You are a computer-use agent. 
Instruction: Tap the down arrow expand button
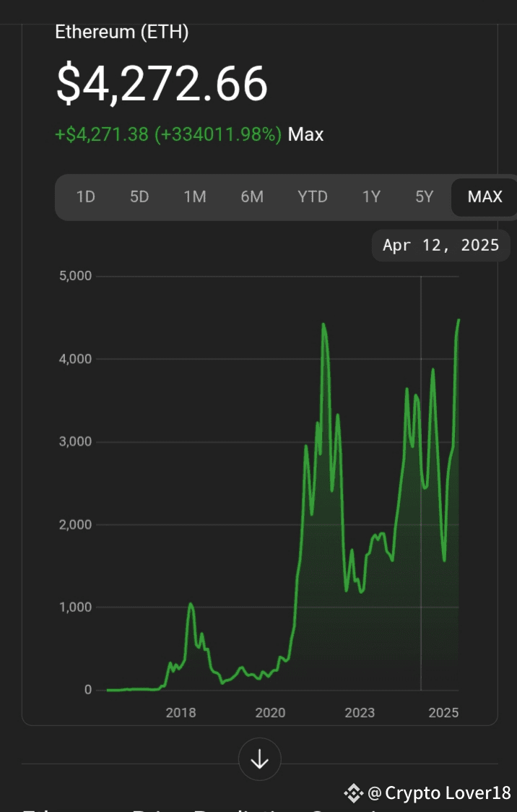(259, 759)
